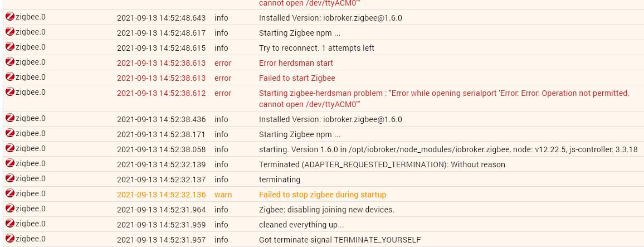The image size is (644, 247).
Task: Click the orange 'warn' severity label
Action: click(223, 195)
